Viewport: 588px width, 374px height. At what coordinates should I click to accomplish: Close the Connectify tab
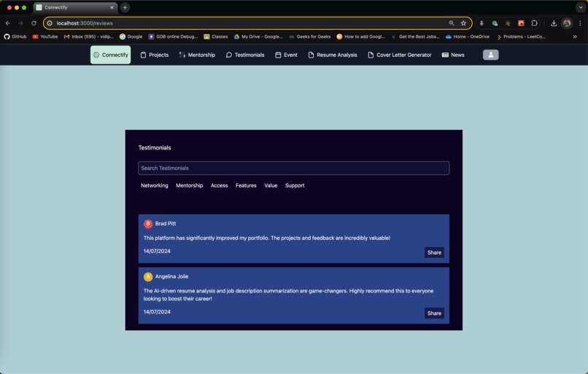tap(112, 7)
